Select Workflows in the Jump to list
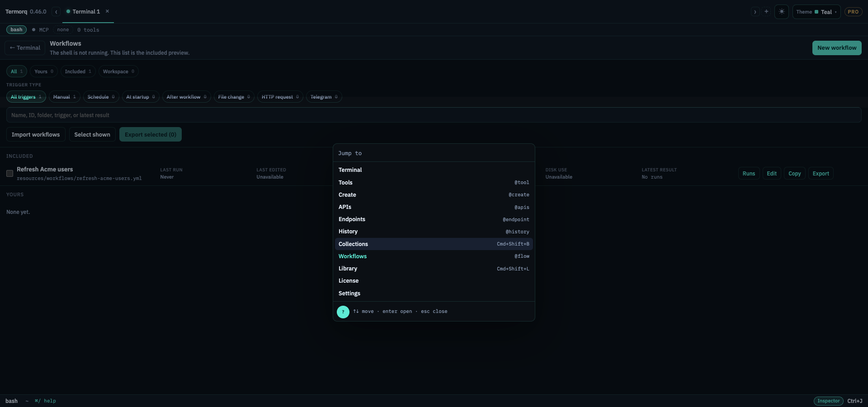The width and height of the screenshot is (868, 407). click(434, 256)
